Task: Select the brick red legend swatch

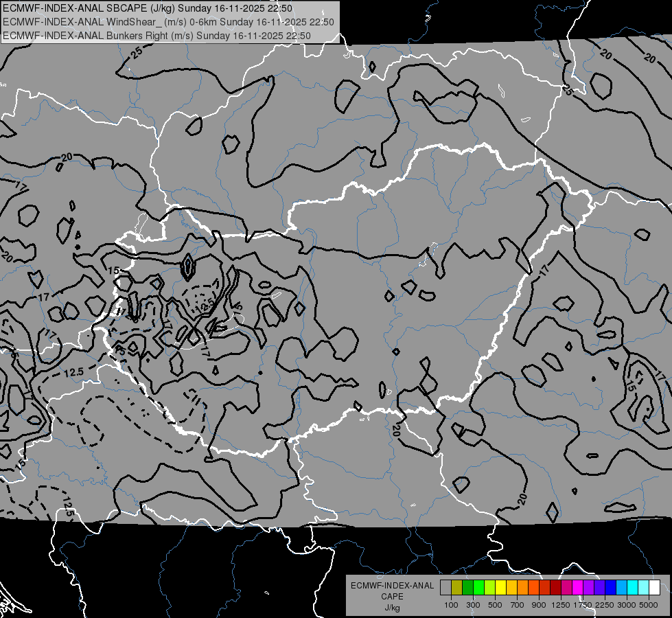Action: pyautogui.click(x=545, y=587)
